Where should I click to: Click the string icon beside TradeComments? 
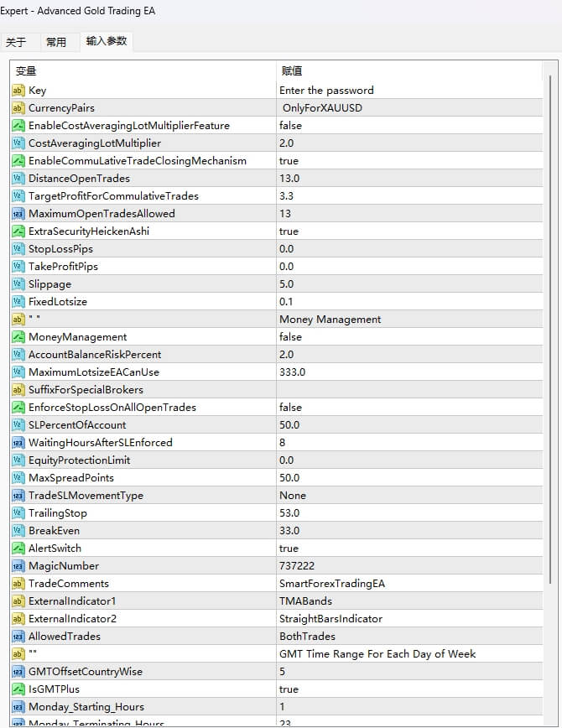(x=18, y=584)
